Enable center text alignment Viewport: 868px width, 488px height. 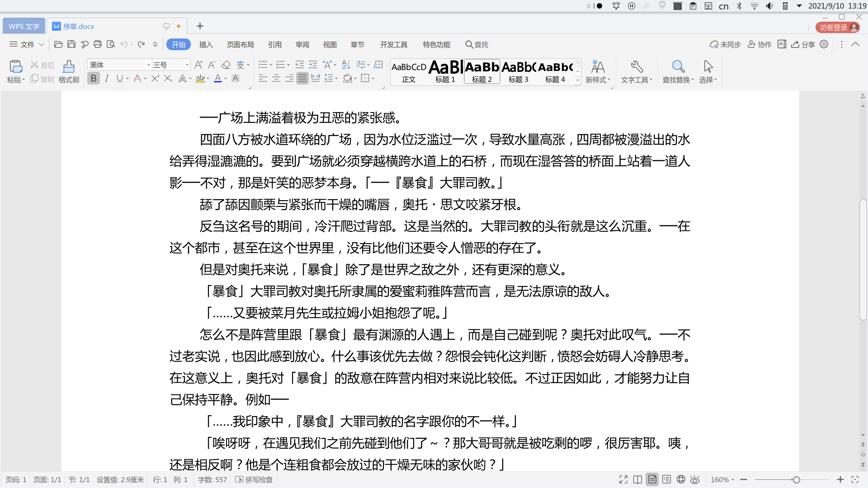pos(276,79)
